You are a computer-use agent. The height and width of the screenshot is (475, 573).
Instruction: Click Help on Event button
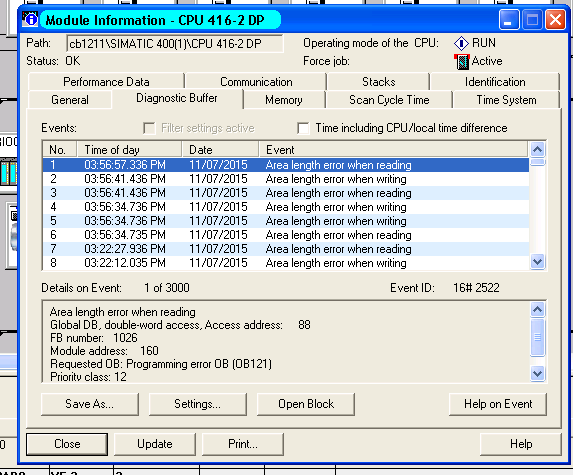click(498, 404)
